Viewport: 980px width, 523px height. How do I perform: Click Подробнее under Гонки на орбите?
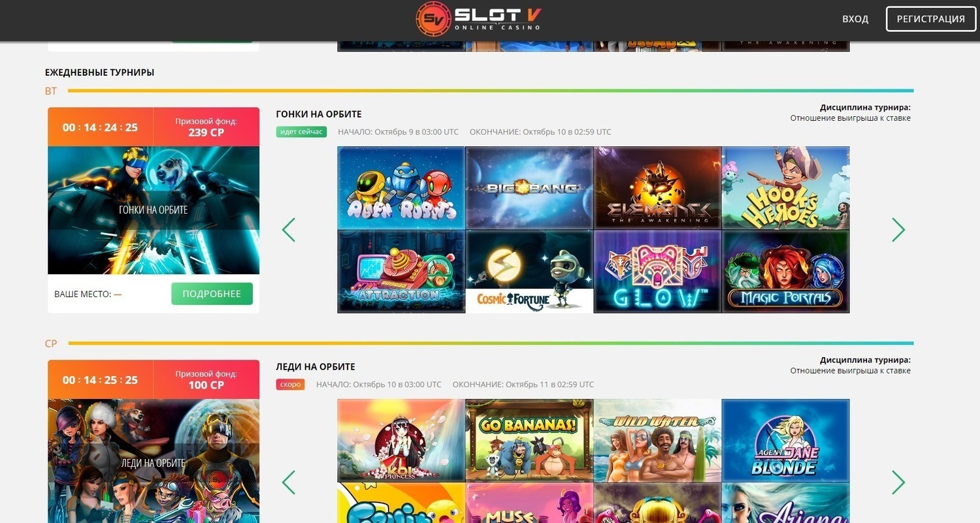[x=212, y=294]
